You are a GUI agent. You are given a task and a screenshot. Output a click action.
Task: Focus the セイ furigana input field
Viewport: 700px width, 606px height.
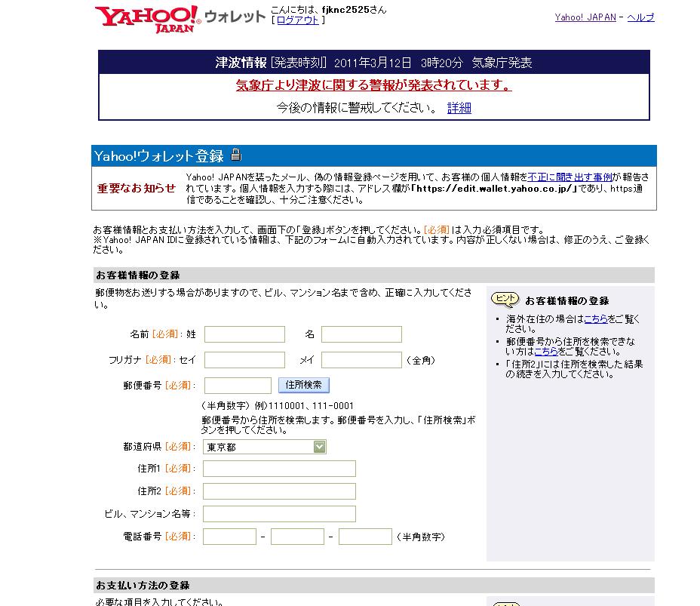click(x=244, y=360)
